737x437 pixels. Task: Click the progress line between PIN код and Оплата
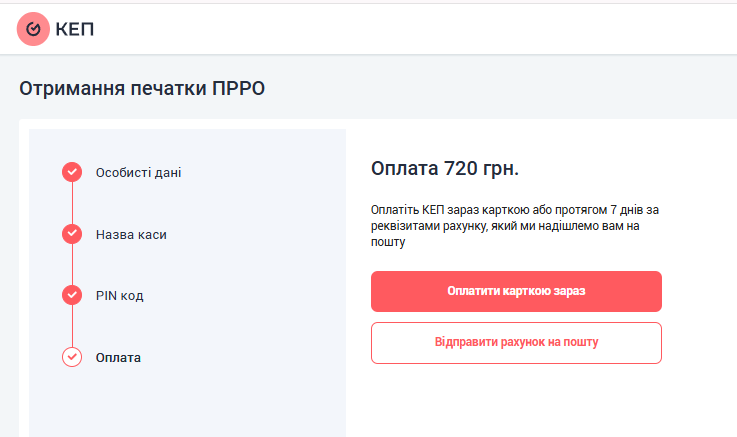coord(72,326)
